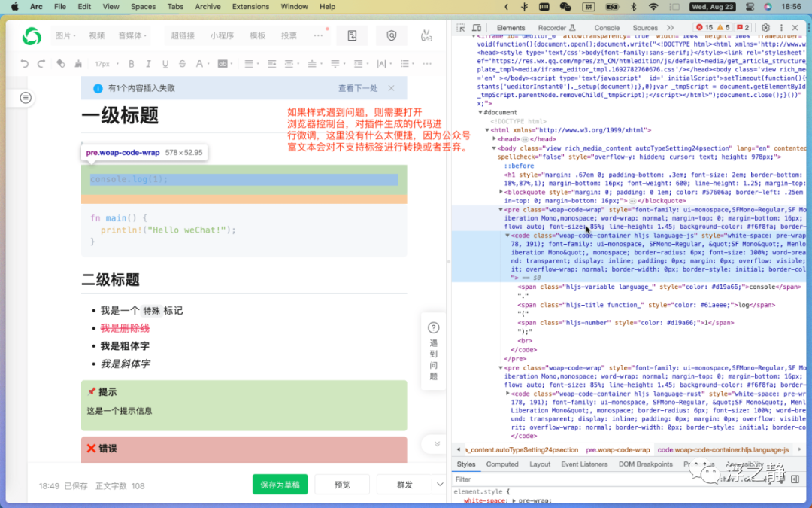Click the 群发 publish button
The height and width of the screenshot is (508, 812).
[404, 485]
